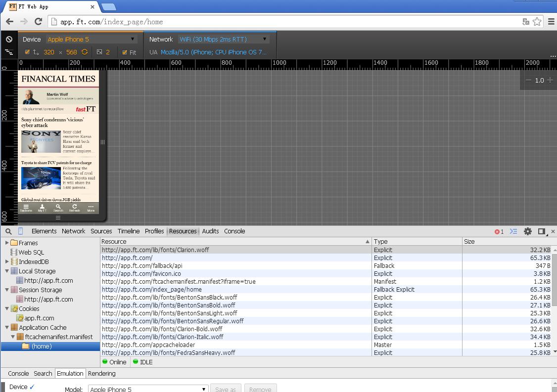Viewport: 557px width, 392px height.
Task: Collapse the Session Storage node
Action: pos(7,290)
